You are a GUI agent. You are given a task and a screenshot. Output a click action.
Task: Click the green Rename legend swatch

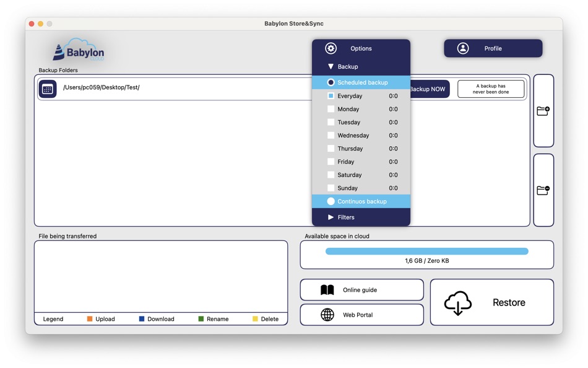point(201,319)
